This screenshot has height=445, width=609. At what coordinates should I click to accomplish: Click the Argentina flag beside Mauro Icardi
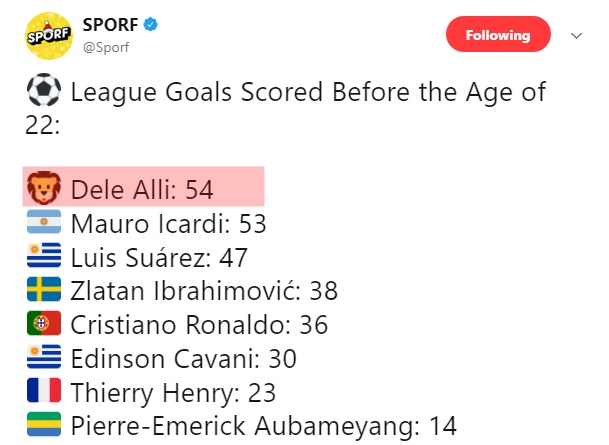point(44,222)
